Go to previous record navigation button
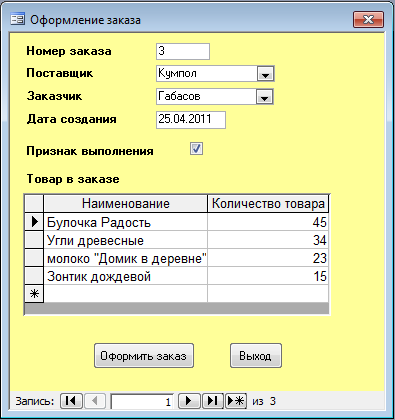 95,401
